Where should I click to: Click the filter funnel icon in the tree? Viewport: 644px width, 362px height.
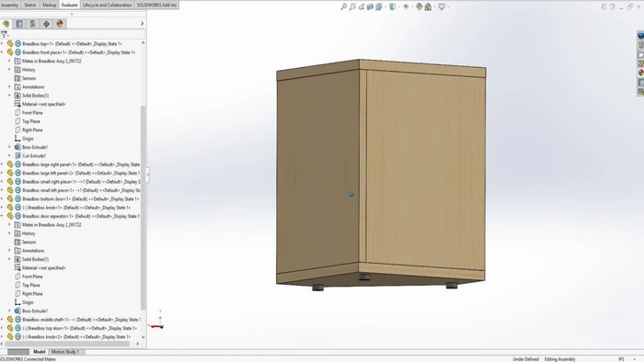tap(4, 34)
